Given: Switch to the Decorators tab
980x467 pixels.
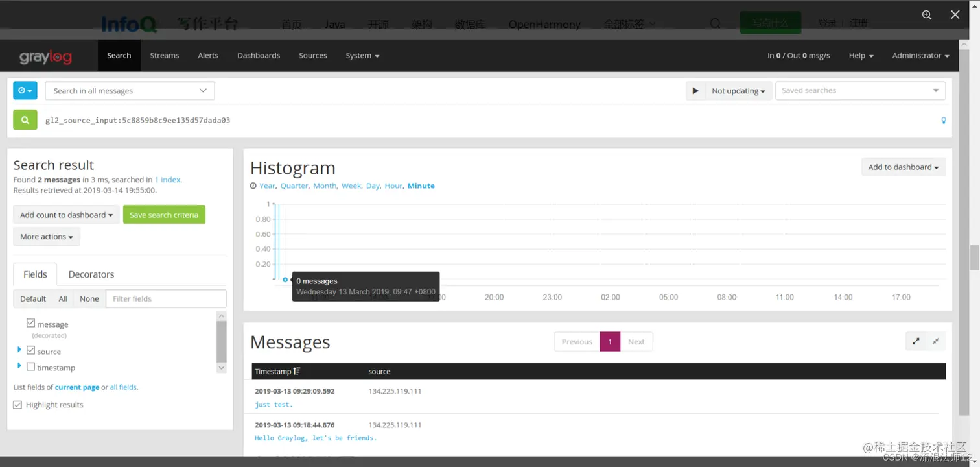Looking at the screenshot, I should tap(91, 274).
